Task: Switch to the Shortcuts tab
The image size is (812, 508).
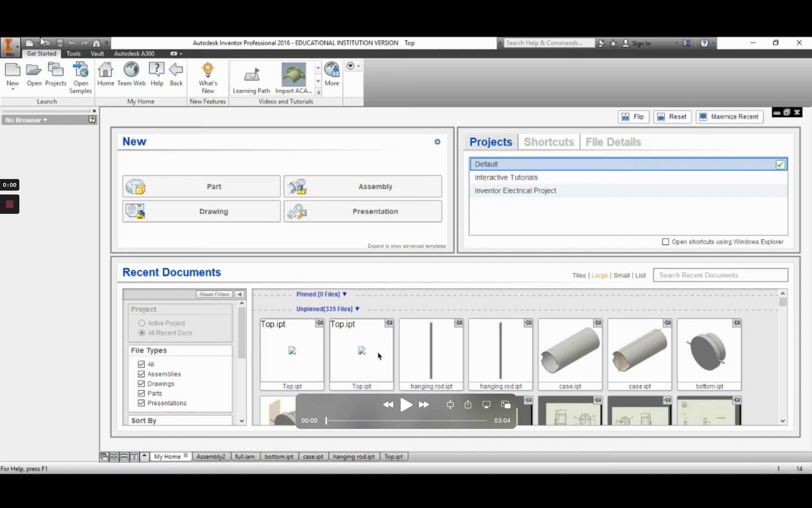Action: point(549,142)
